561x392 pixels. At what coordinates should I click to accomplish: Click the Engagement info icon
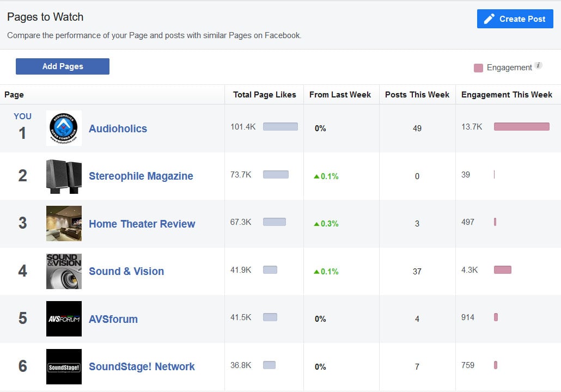click(538, 65)
